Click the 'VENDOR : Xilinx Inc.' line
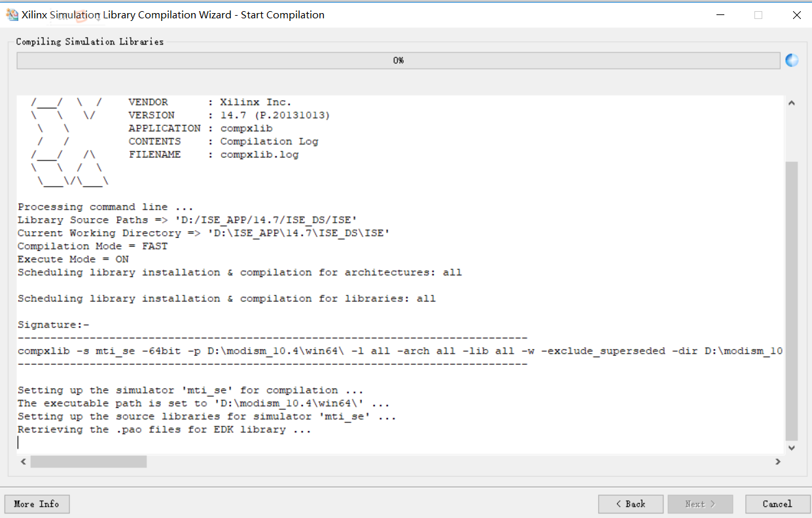812x518 pixels. pyautogui.click(x=209, y=102)
